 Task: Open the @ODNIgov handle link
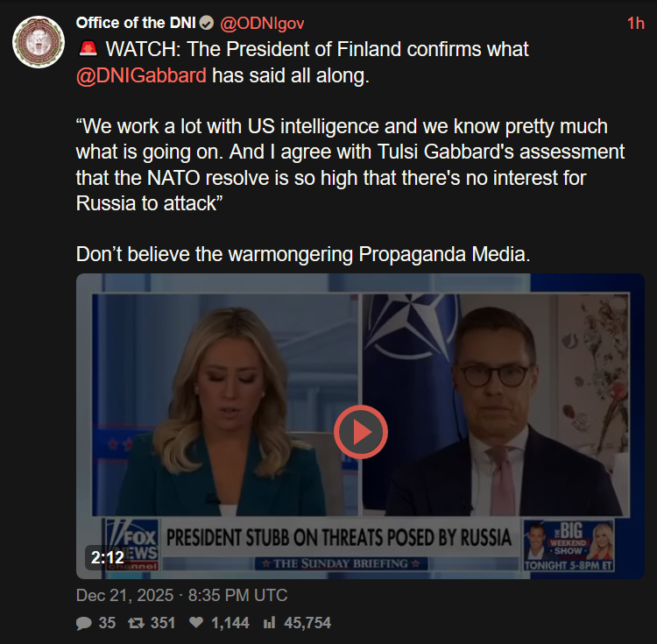(262, 24)
